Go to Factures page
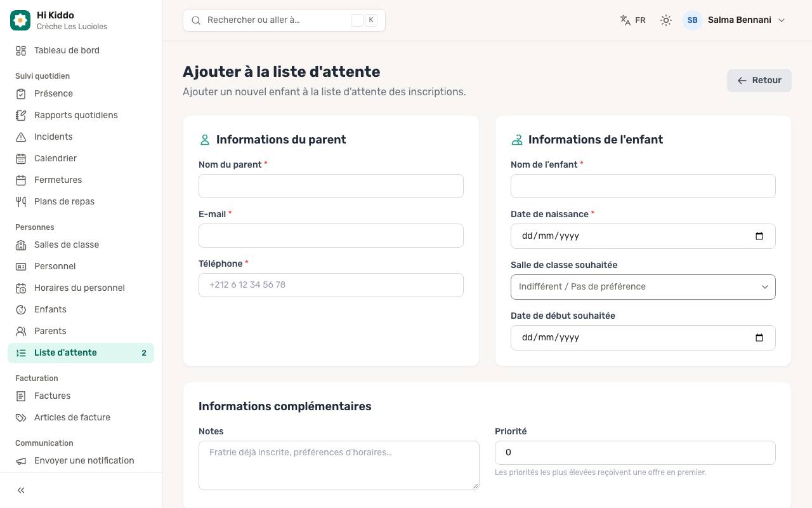The image size is (812, 508). coord(81,396)
